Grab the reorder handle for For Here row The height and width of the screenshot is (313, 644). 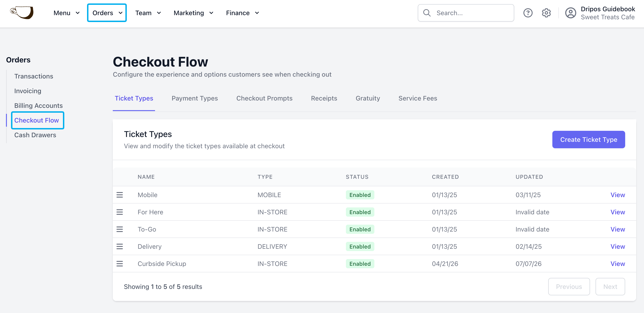tap(120, 212)
